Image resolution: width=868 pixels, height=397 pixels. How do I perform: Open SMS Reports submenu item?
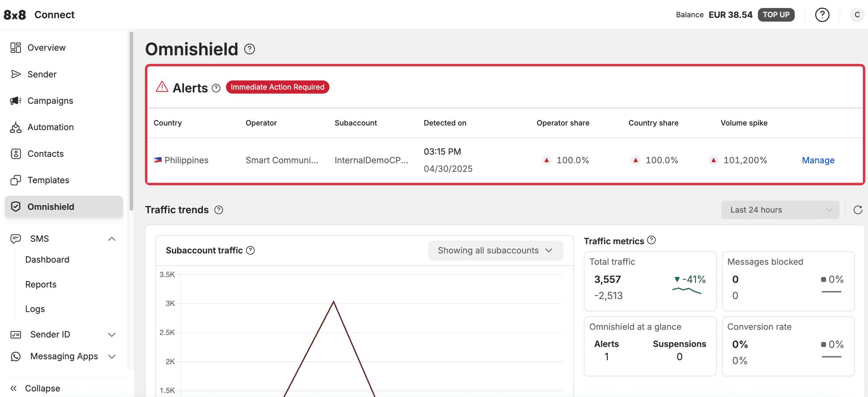pyautogui.click(x=41, y=285)
